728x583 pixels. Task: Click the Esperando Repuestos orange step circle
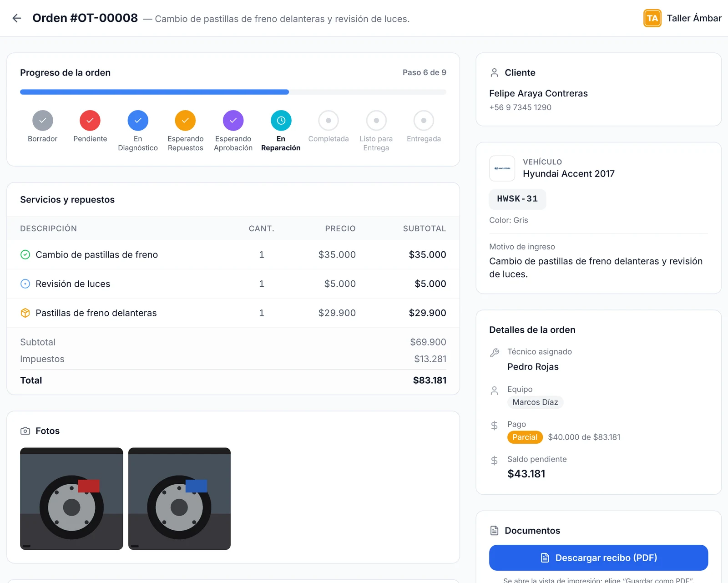pyautogui.click(x=185, y=121)
